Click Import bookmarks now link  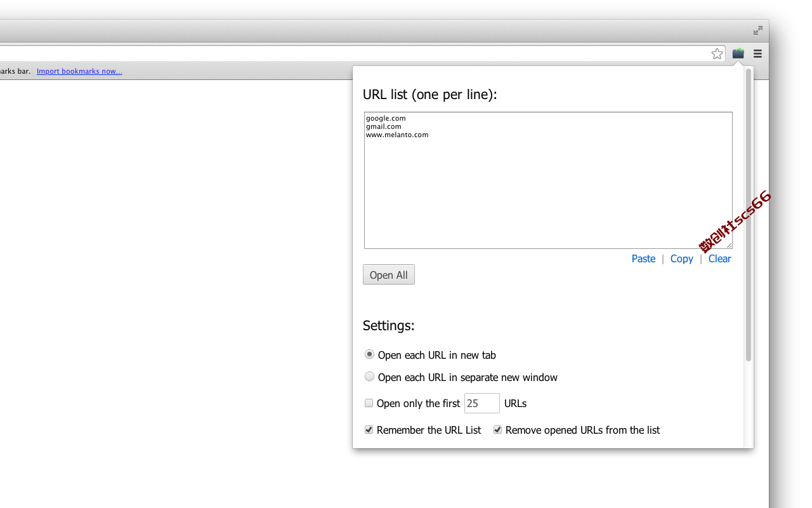tap(79, 71)
